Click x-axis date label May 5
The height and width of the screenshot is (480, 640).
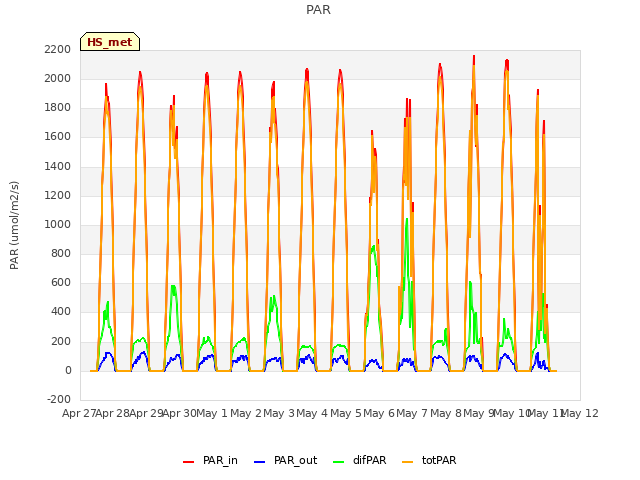346,413
